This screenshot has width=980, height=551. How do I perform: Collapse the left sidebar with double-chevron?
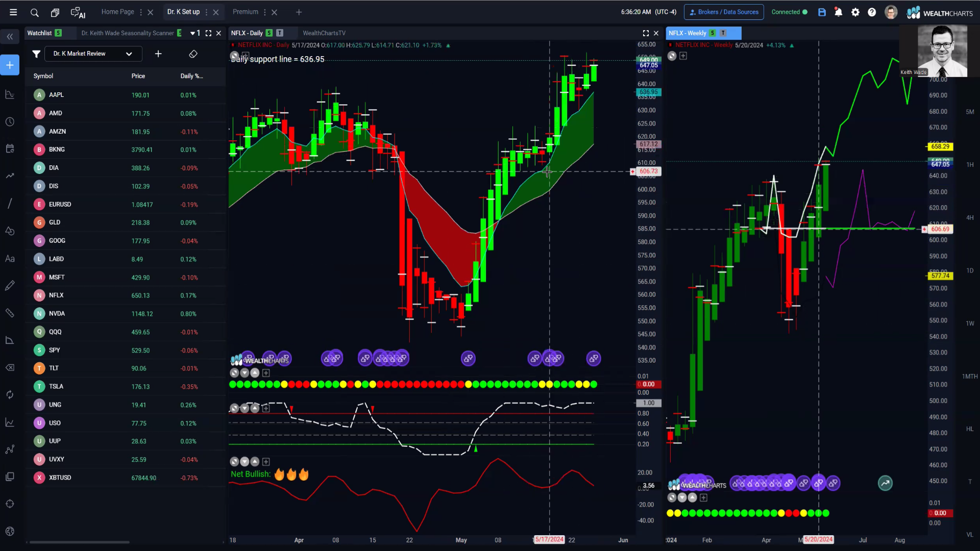point(10,36)
